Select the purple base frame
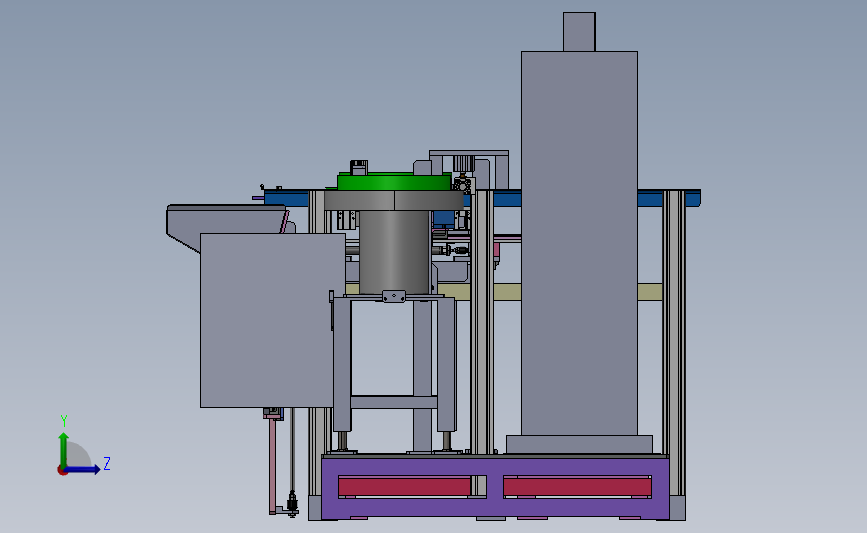The height and width of the screenshot is (533, 867). 495,487
